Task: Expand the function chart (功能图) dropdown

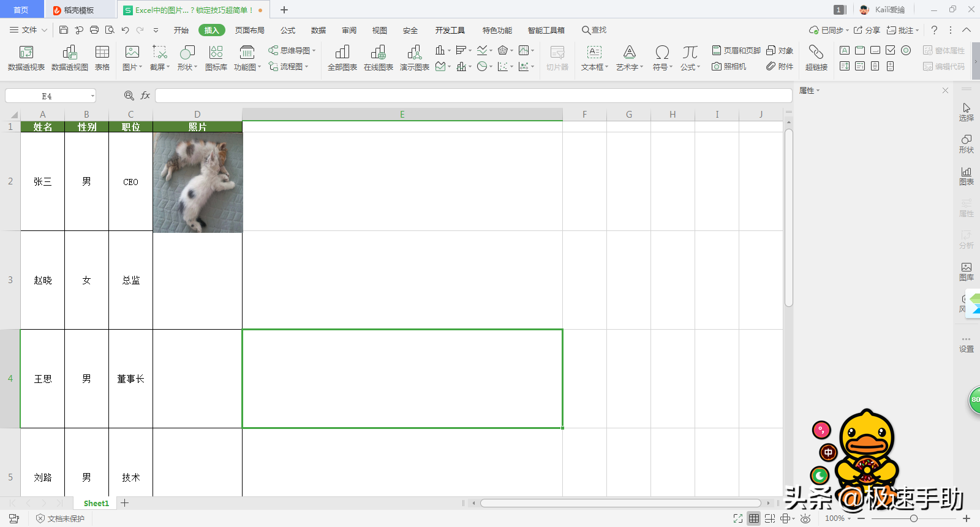Action: click(247, 58)
